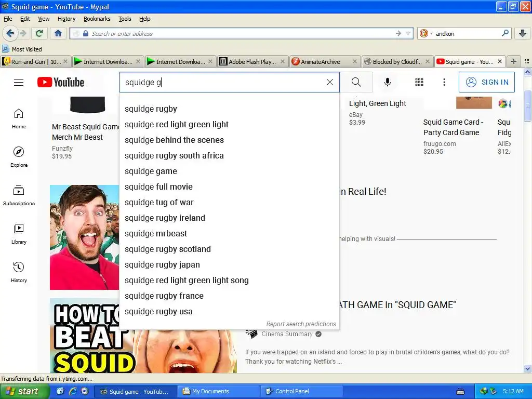
Task: Open the File menu
Action: (8, 19)
